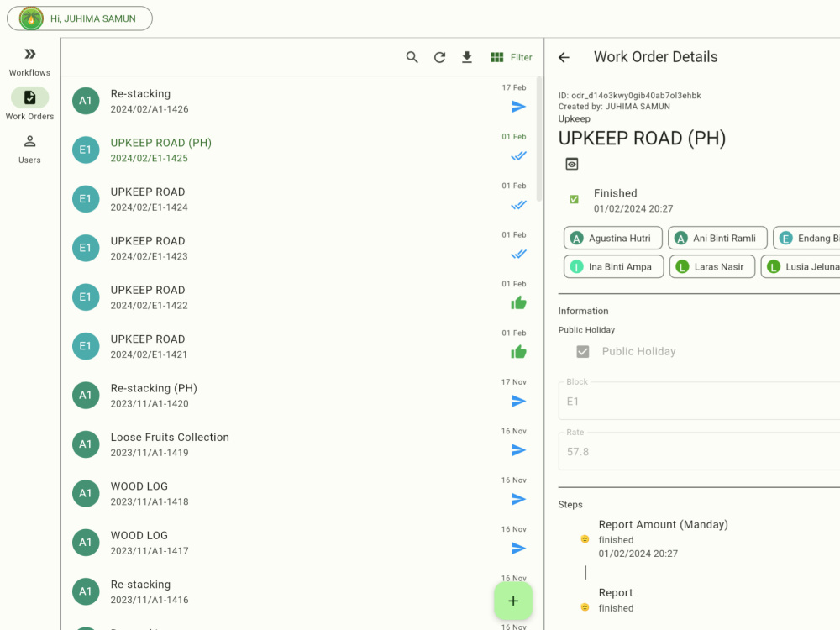Click send arrow icon for order A1-1420
This screenshot has width=840, height=630.
(x=518, y=402)
